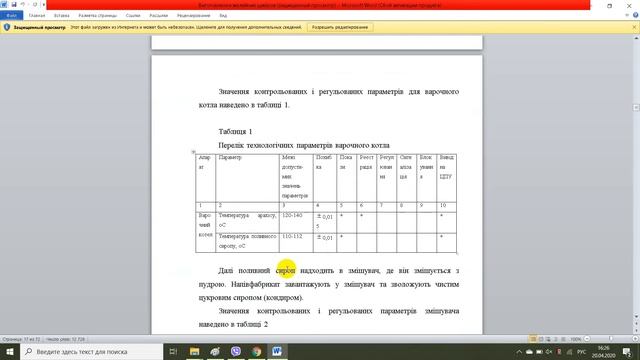Switch to Draft view
The image size is (640, 360).
coord(563,339)
